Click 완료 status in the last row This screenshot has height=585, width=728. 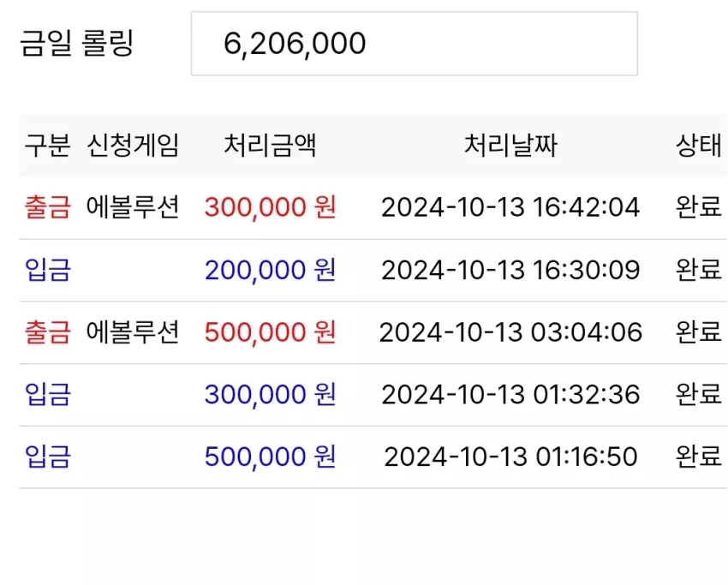tap(698, 457)
